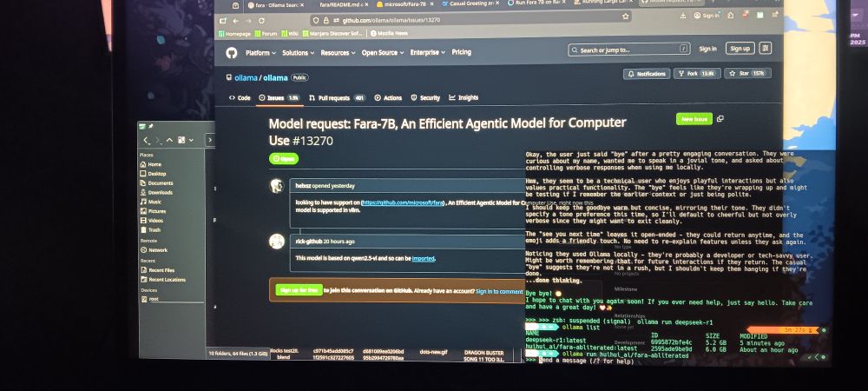Switch to the Pull requests tab
This screenshot has width=868, height=391.
[337, 98]
